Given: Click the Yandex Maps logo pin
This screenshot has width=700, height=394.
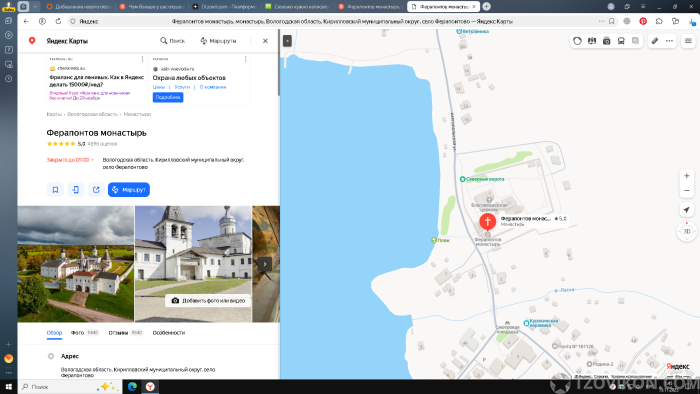Looking at the screenshot, I should click(32, 41).
